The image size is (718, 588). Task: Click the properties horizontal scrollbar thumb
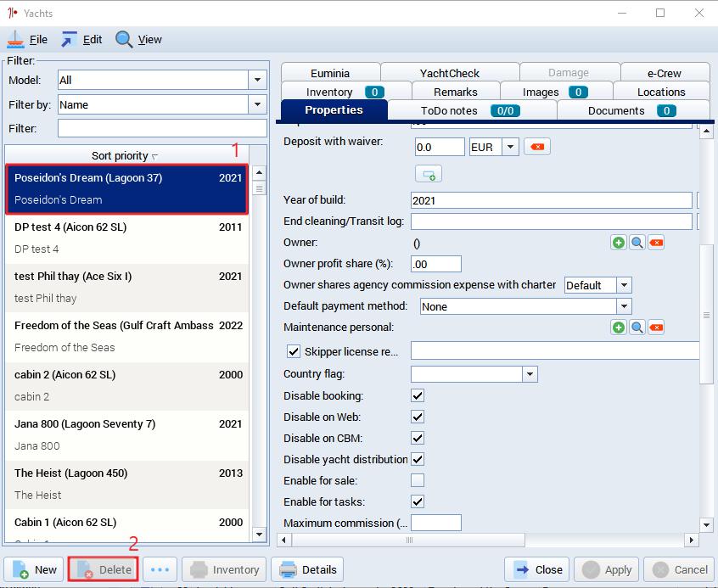pyautogui.click(x=409, y=540)
